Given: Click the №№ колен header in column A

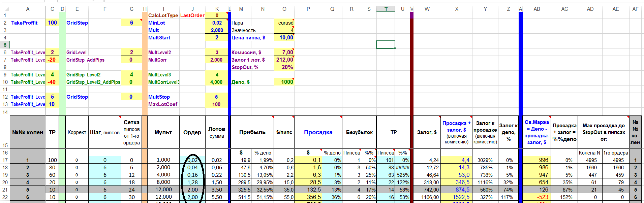Looking at the screenshot, I should [28, 132].
